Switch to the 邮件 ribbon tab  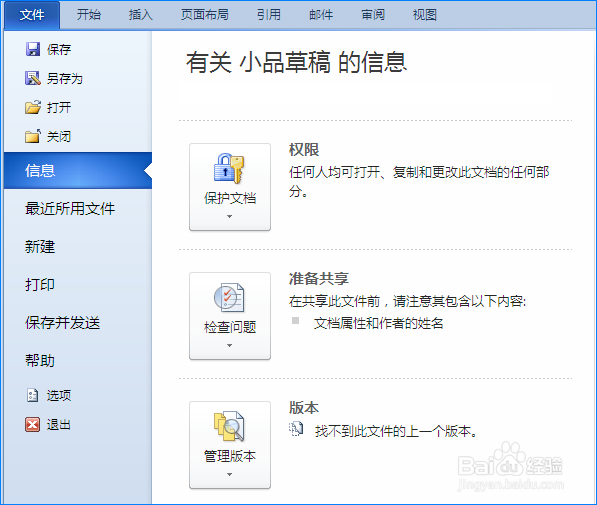coord(321,15)
